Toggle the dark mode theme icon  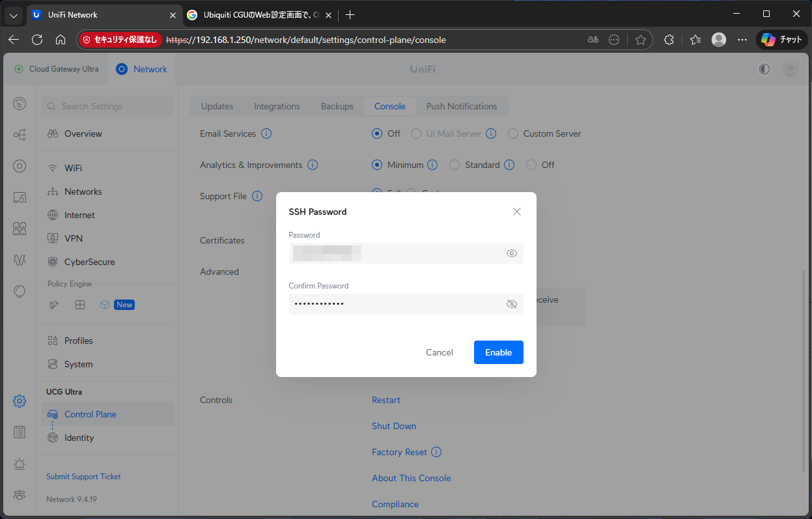pos(764,69)
